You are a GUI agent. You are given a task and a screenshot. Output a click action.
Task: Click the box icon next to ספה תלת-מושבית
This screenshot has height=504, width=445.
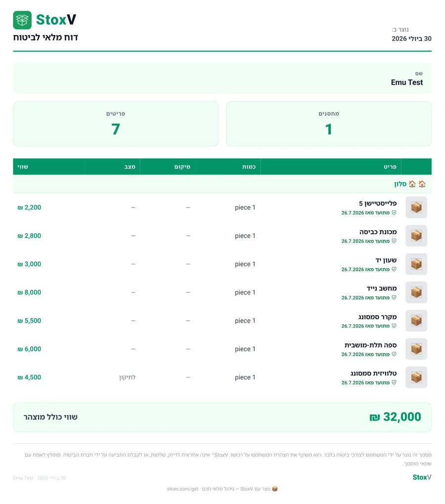click(416, 349)
